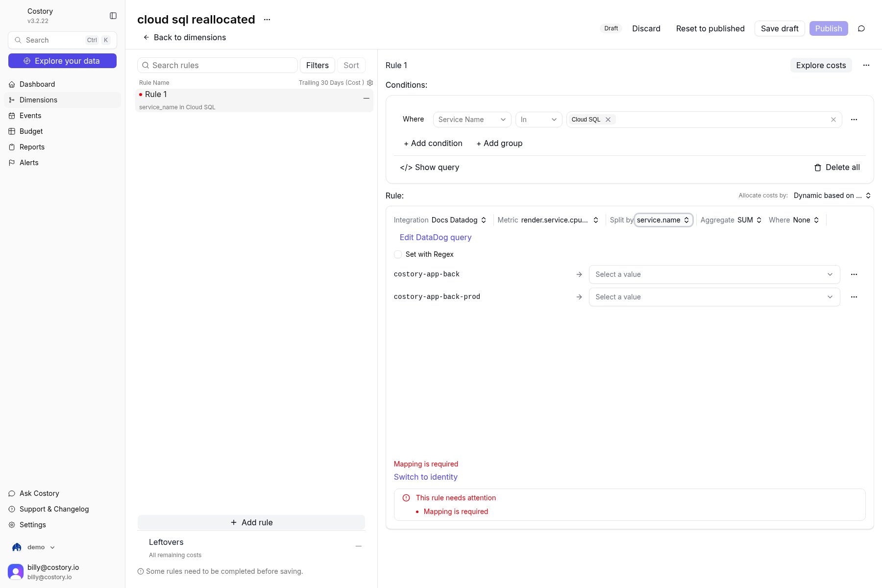
Task: Open Rule 1 panel more options
Action: pyautogui.click(x=866, y=65)
